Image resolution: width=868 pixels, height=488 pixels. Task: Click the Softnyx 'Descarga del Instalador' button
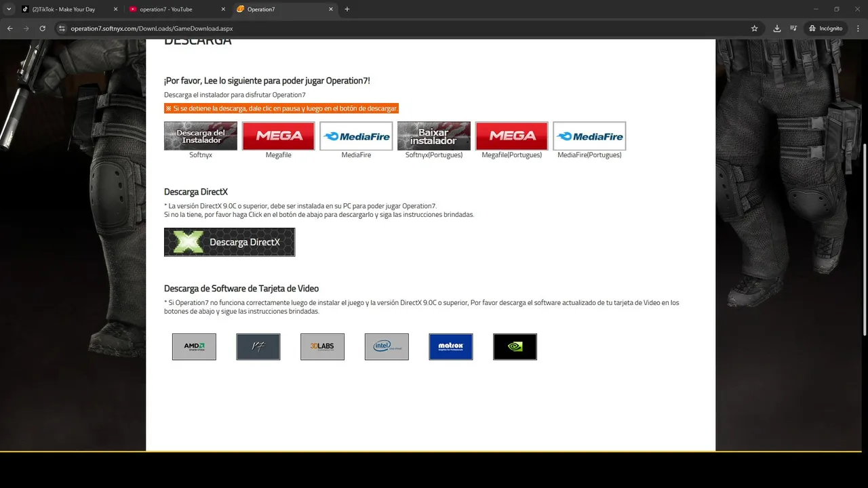pos(201,136)
